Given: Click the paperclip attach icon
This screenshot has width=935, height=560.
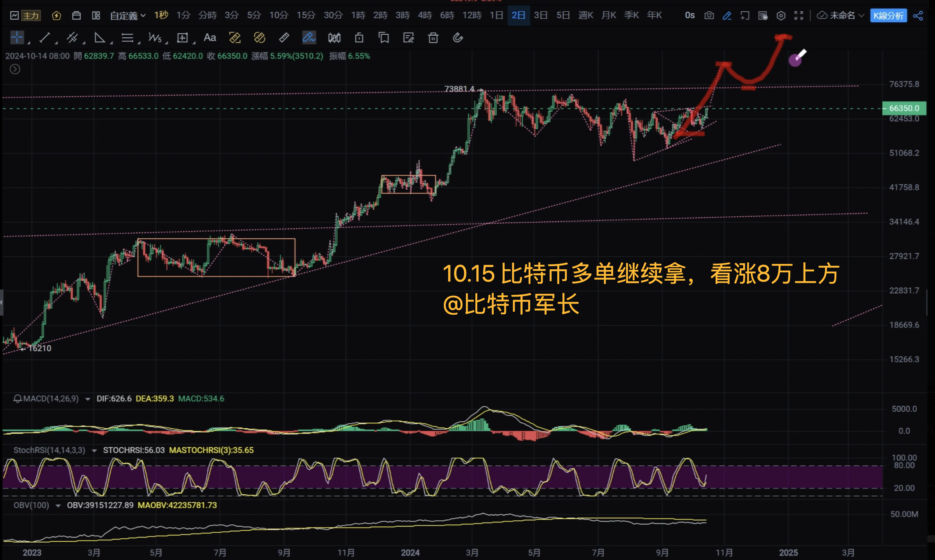Looking at the screenshot, I should [458, 37].
